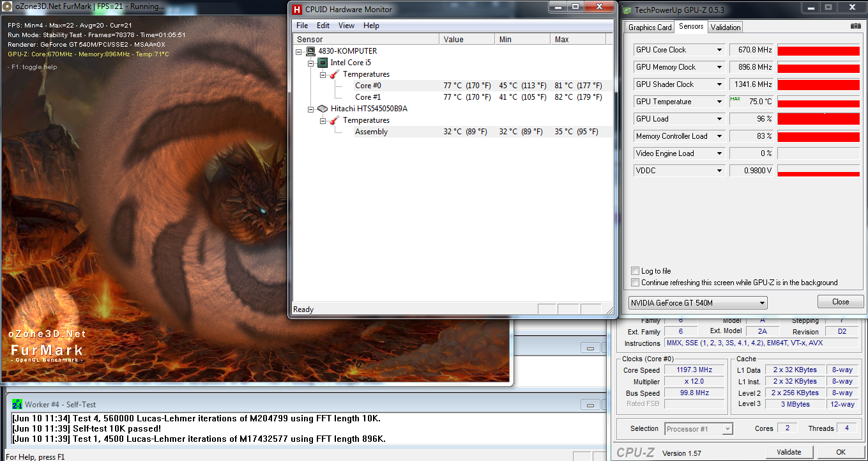Open the VDDC sensor dropdown
Image resolution: width=868 pixels, height=461 pixels.
pos(719,171)
